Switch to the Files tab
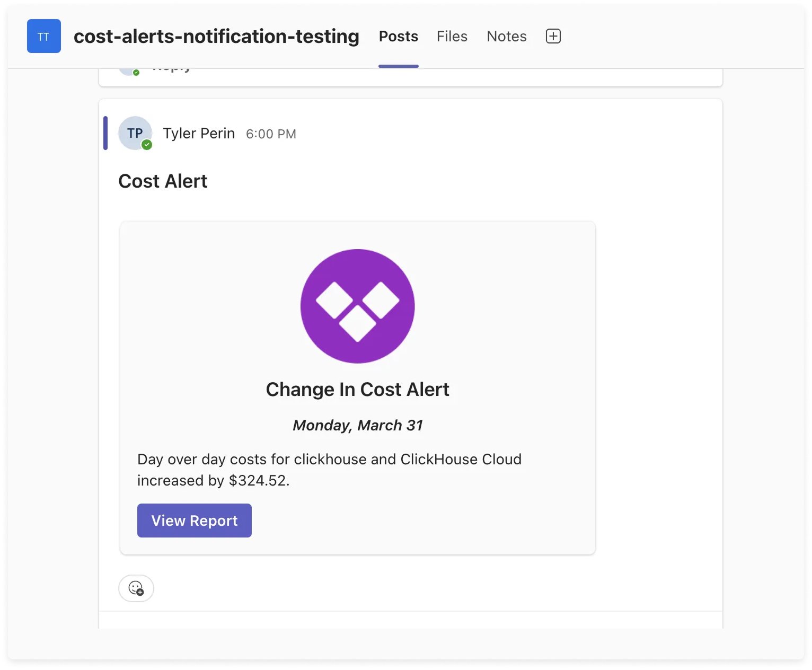Image resolution: width=812 pixels, height=670 pixels. click(452, 36)
